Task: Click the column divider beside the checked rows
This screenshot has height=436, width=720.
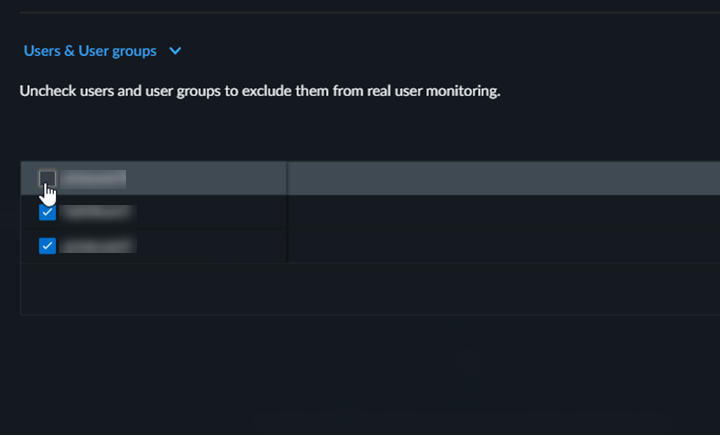Action: coord(287,229)
